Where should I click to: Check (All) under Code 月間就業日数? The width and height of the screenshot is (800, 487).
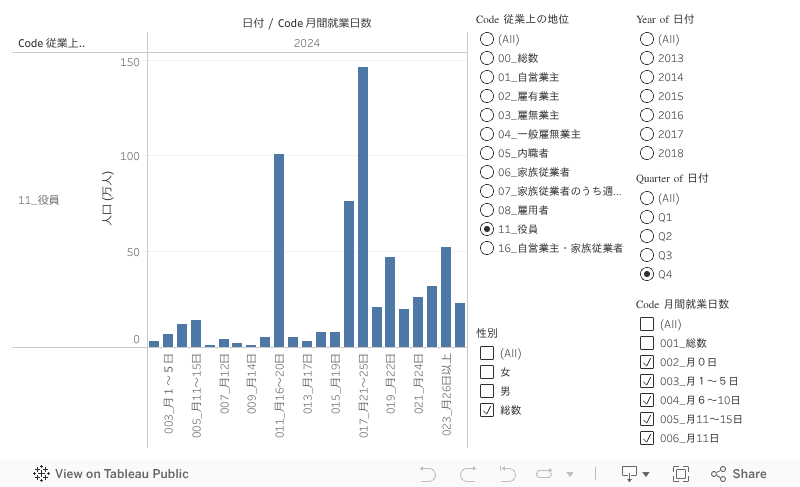pyautogui.click(x=646, y=324)
